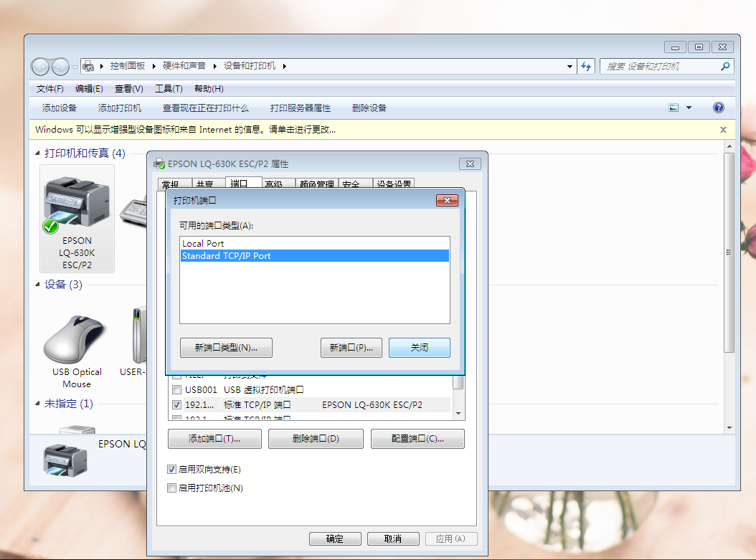The image size is (756, 560).
Task: Select the EPSON LQ-630K ESC/P2 printer icon
Action: point(77,219)
